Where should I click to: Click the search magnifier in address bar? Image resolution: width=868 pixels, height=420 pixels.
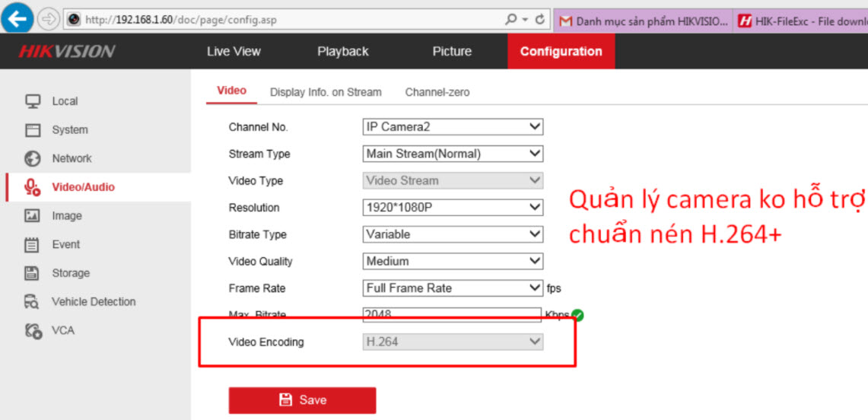coord(511,20)
